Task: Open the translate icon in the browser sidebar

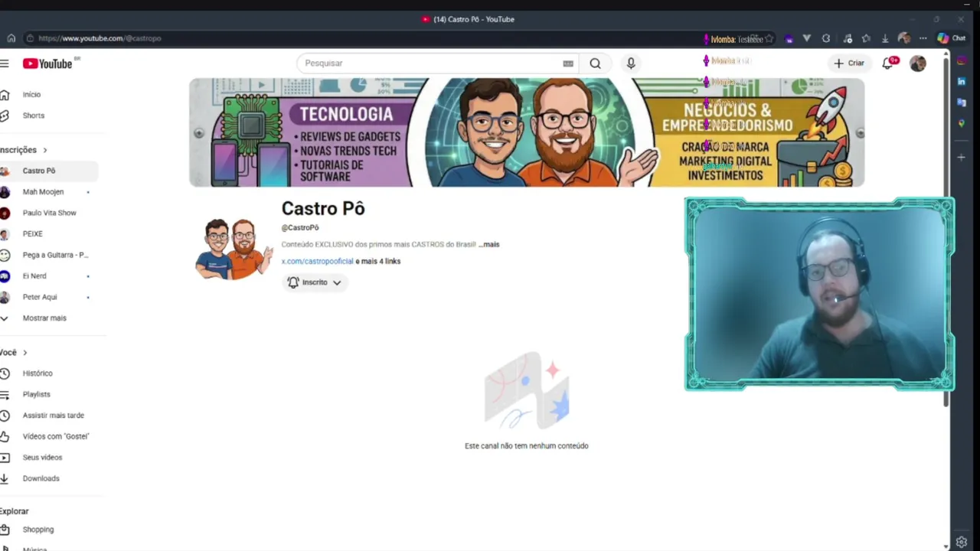Action: coord(962,102)
